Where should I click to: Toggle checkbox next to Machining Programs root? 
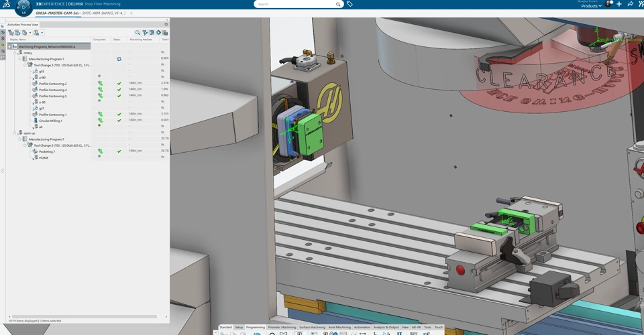coord(10,46)
